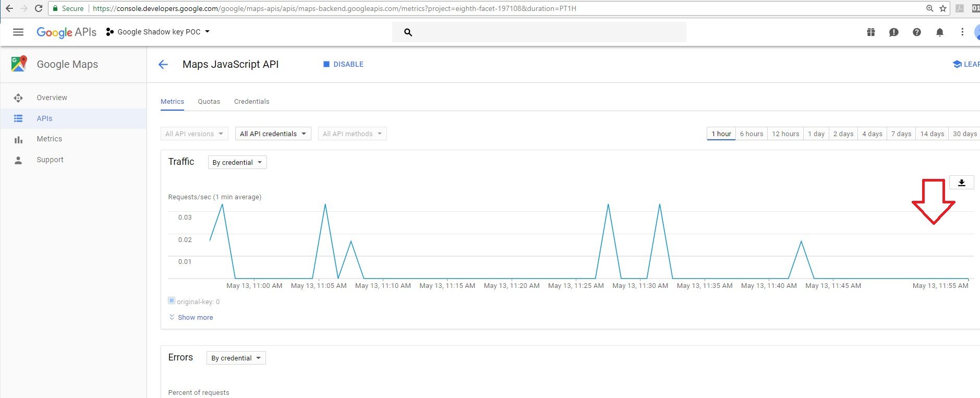The height and width of the screenshot is (398, 980).
Task: Open the Google Shadow key POC project dropdown
Action: point(158,32)
